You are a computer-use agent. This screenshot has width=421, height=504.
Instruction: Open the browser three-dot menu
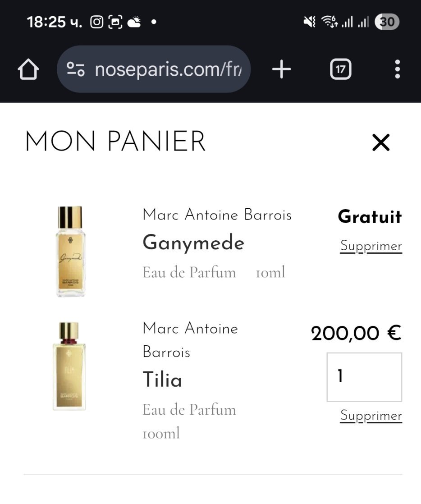[x=397, y=69]
